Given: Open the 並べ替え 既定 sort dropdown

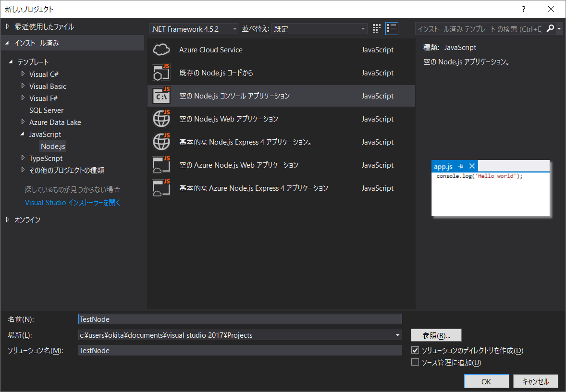Looking at the screenshot, I should [x=319, y=29].
